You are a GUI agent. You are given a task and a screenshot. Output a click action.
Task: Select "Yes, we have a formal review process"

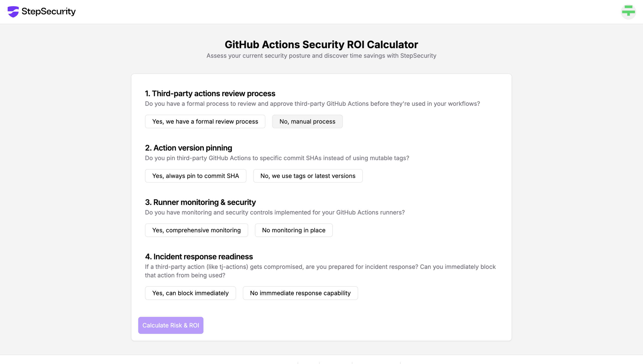[205, 121]
